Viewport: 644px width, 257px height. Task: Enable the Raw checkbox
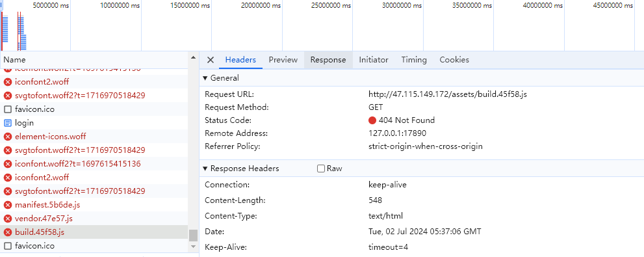[x=321, y=169]
